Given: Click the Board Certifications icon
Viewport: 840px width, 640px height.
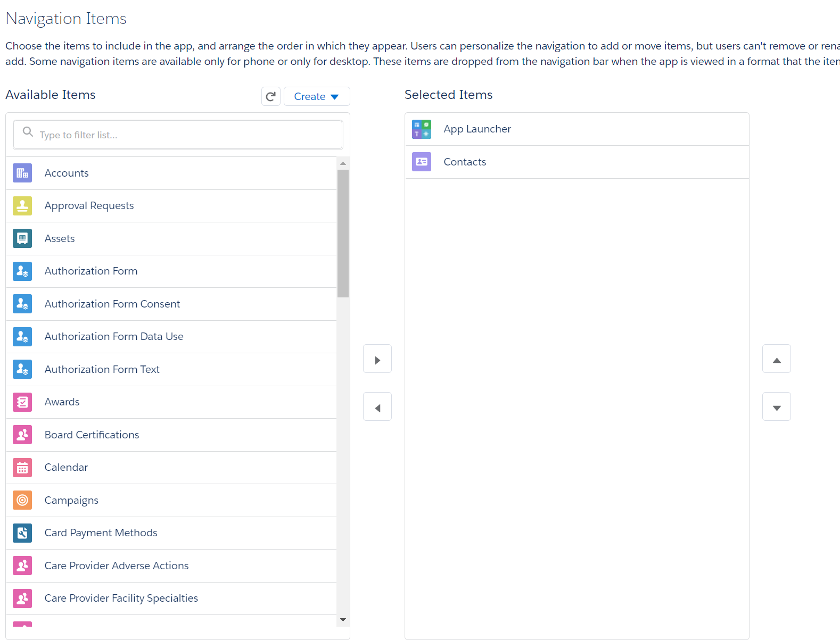Looking at the screenshot, I should point(22,435).
